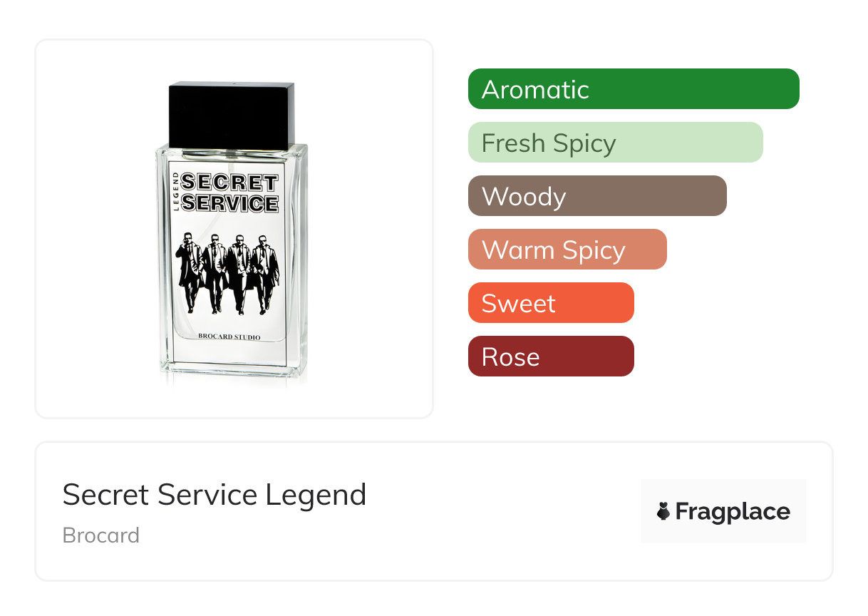Click the small Fragplace bottle logo icon

(663, 511)
